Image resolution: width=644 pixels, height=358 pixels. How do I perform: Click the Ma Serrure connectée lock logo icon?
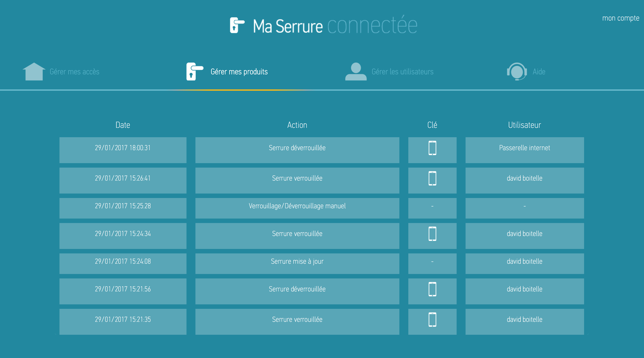coord(237,25)
